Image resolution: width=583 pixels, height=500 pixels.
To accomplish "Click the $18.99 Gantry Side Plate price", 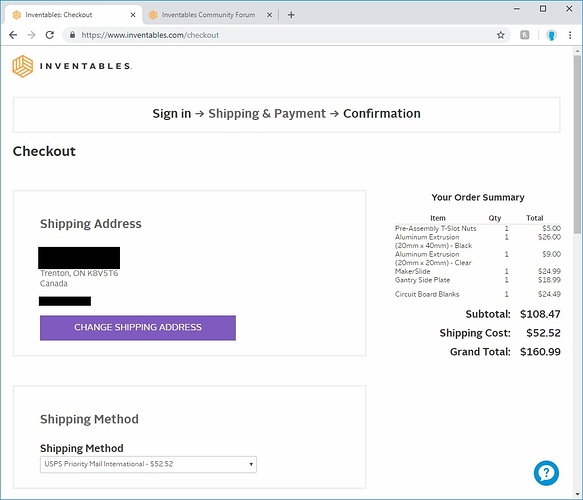I will (x=549, y=280).
